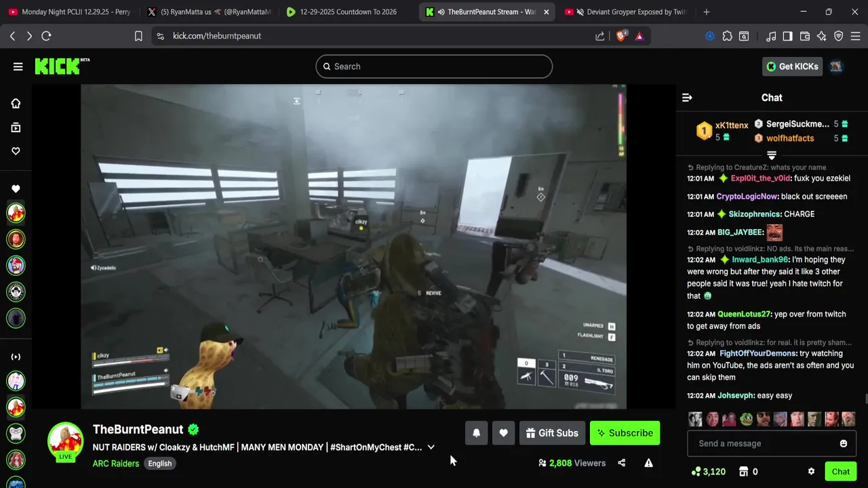Click username Johsevph in chat

[x=736, y=396]
